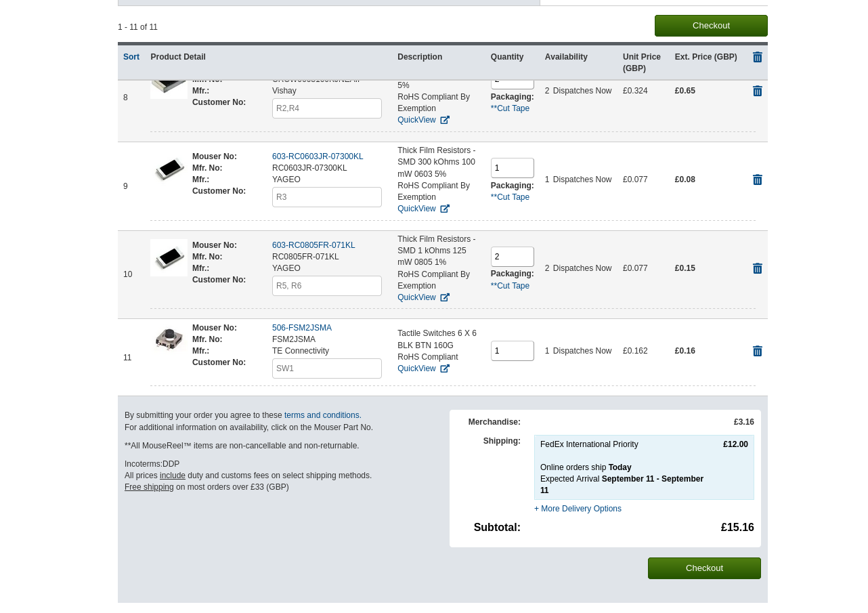This screenshot has height=613, width=868.
Task: Open Cut Tape packaging for item 9
Action: [510, 197]
